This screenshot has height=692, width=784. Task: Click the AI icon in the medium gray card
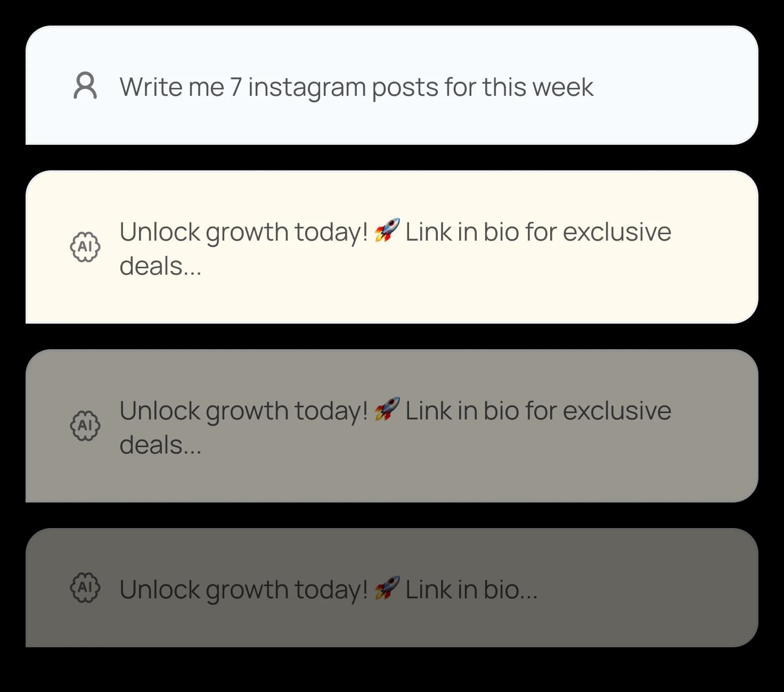coord(85,426)
